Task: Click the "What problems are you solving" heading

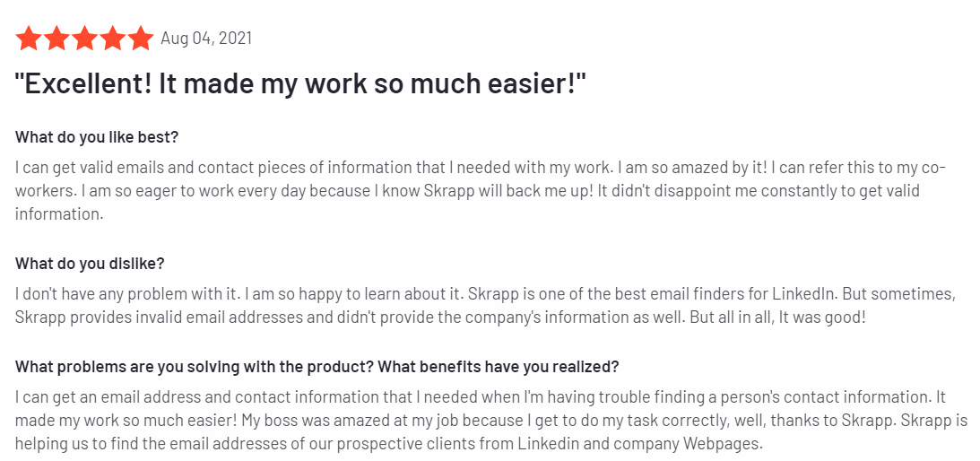Action: 317,367
